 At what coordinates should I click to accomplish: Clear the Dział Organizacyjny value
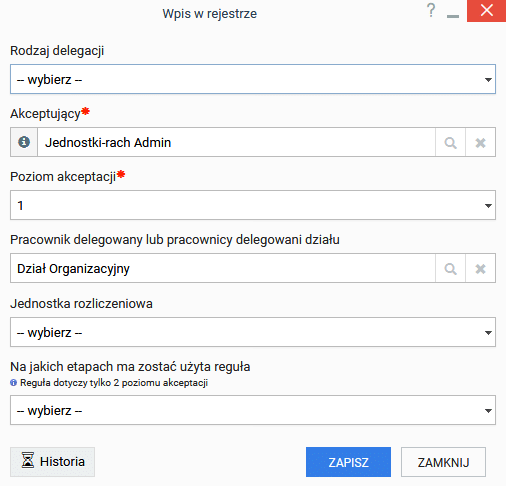[x=480, y=268]
